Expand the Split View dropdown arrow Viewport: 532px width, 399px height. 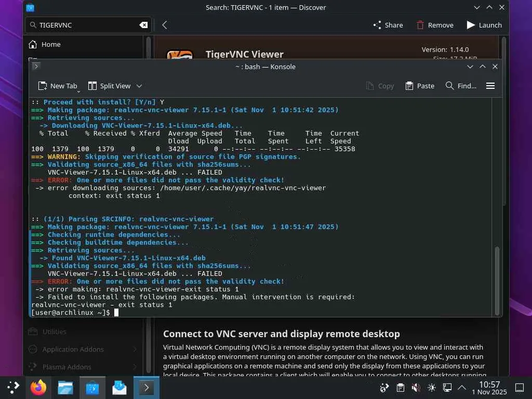click(x=139, y=86)
